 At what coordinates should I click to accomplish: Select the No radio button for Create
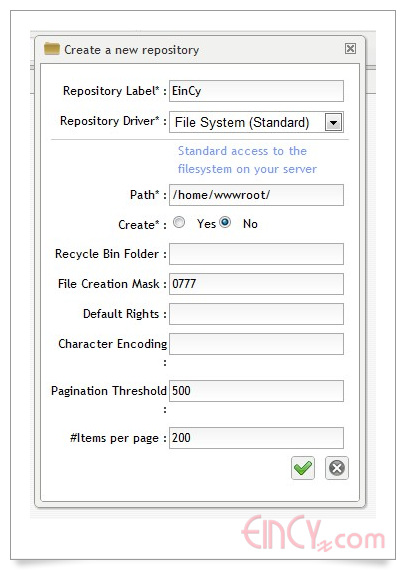pyautogui.click(x=225, y=222)
